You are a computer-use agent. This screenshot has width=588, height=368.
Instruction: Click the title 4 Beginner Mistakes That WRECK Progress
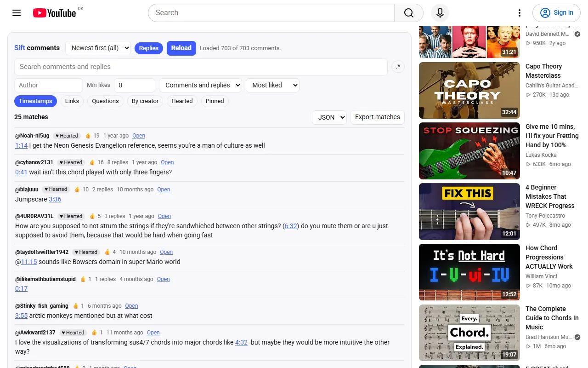(x=550, y=196)
